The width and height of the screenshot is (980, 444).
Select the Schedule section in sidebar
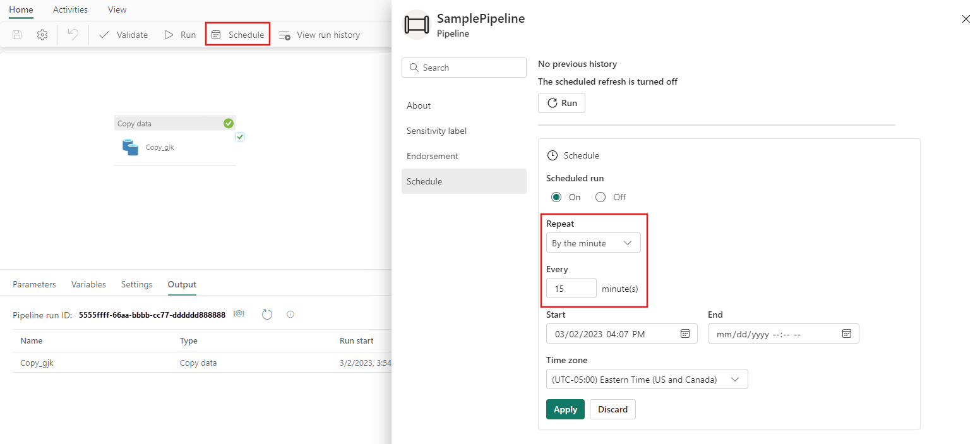point(464,181)
